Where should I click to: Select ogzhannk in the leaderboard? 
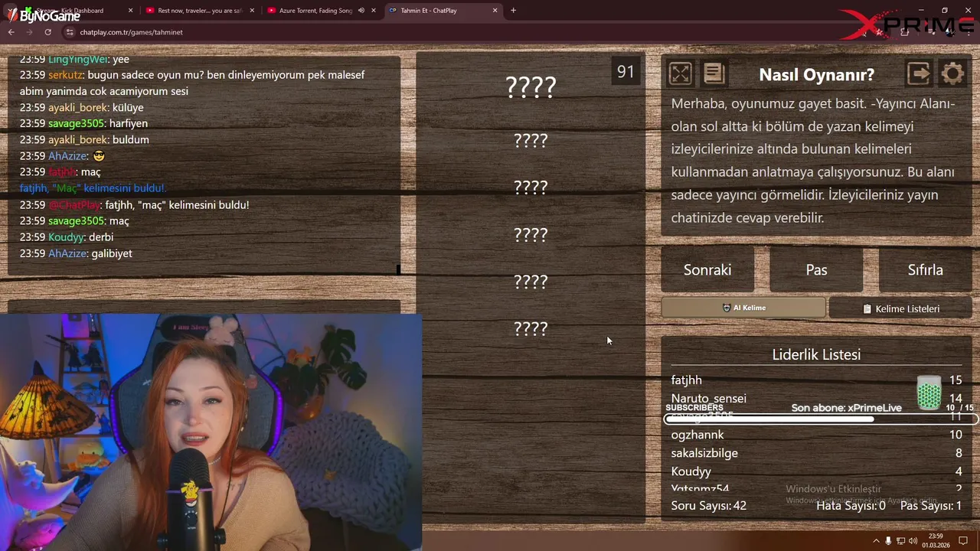pos(697,435)
